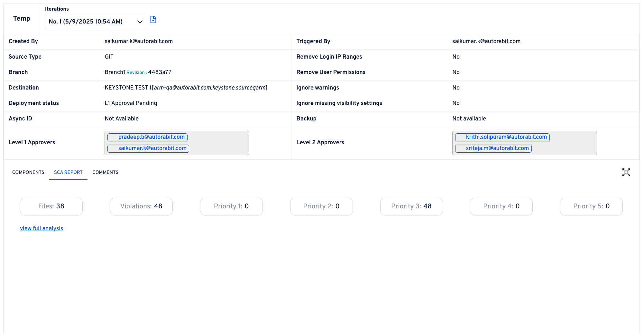Click the view full analysis link
Screen dimensions: 644x333
click(x=41, y=228)
